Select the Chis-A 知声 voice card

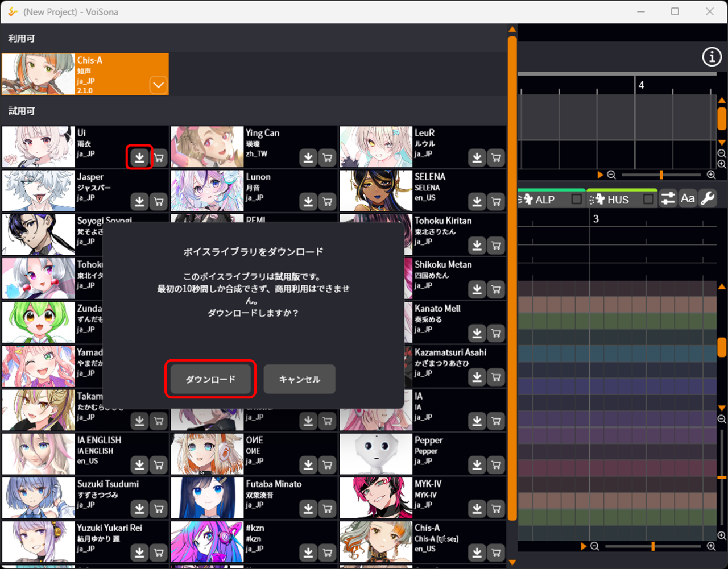point(85,74)
